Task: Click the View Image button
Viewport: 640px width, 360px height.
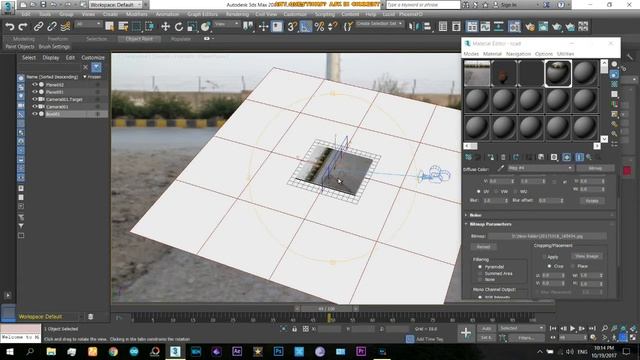Action: pos(587,256)
